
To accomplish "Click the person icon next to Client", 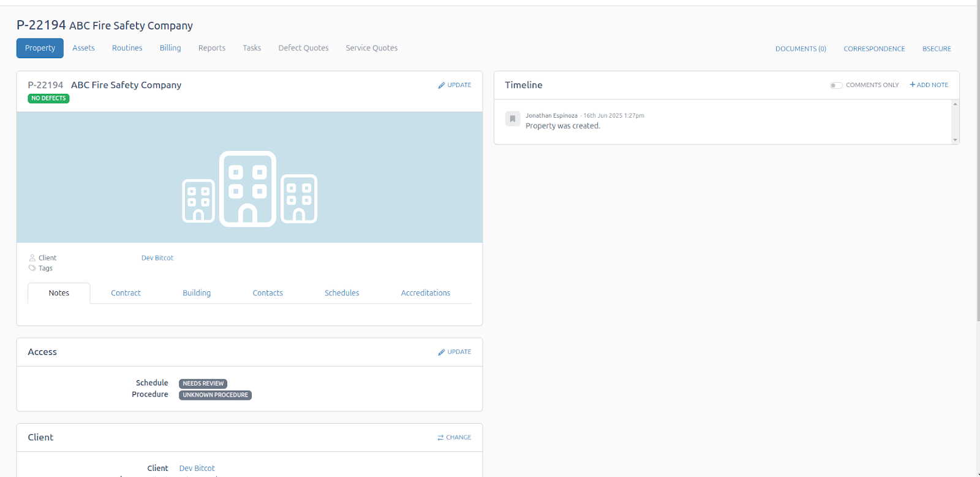I will 32,258.
